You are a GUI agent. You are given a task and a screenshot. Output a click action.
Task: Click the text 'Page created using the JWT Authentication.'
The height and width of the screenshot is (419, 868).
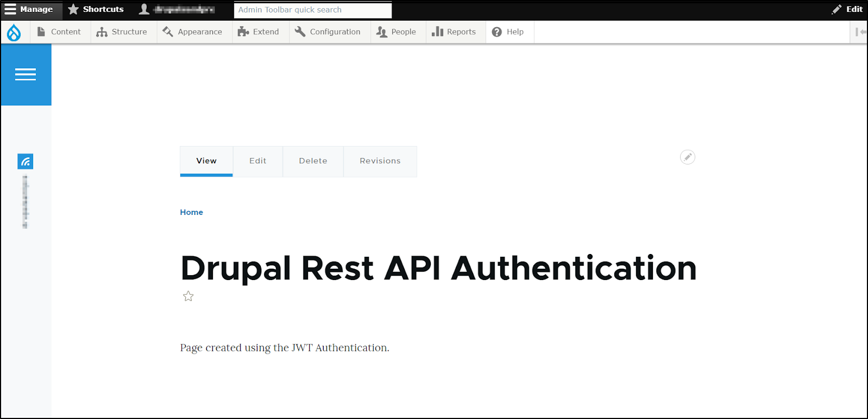tap(285, 348)
